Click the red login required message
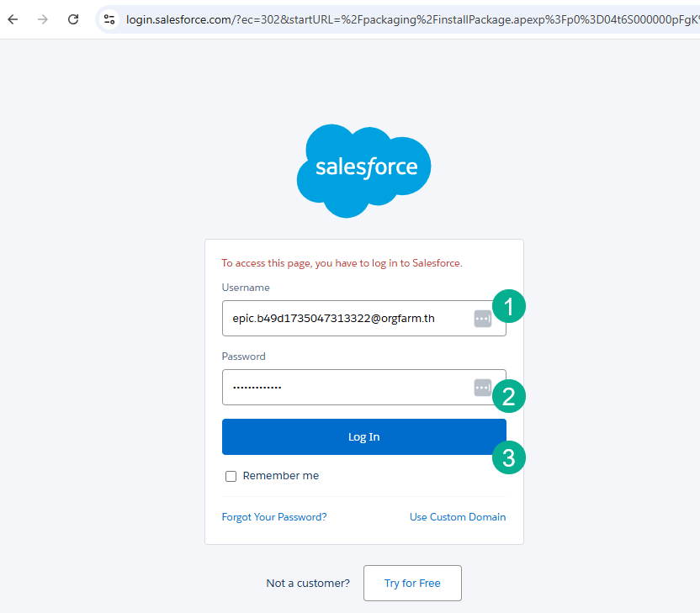This screenshot has height=613, width=700. [x=342, y=263]
